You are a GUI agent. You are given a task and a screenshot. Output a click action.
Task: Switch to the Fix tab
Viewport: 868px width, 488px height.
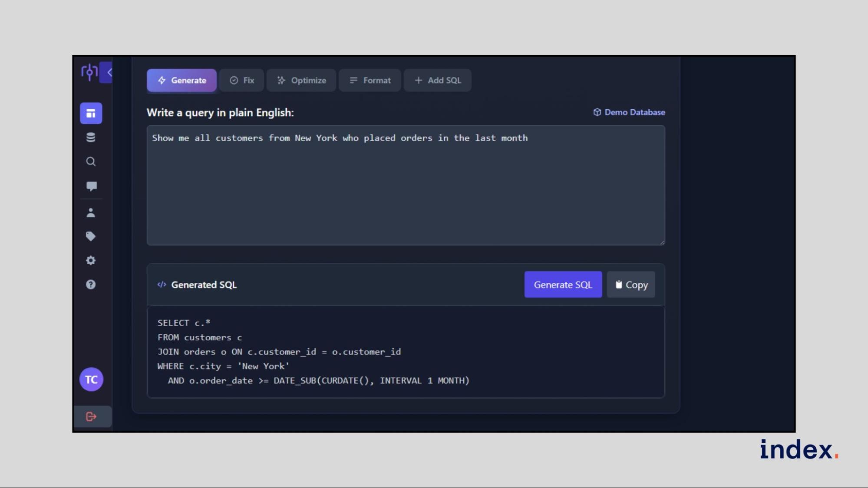pos(242,80)
